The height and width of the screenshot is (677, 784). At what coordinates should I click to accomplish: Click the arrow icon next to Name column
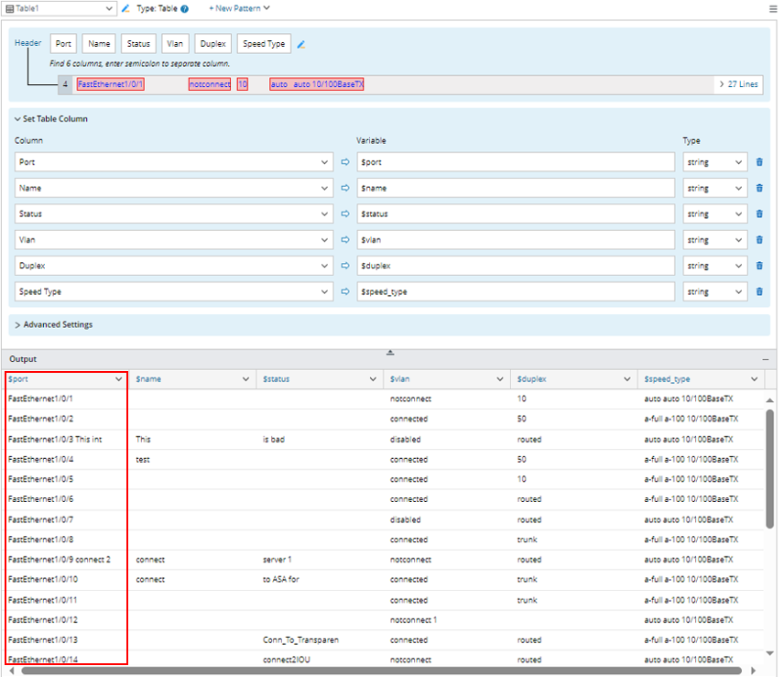(345, 189)
